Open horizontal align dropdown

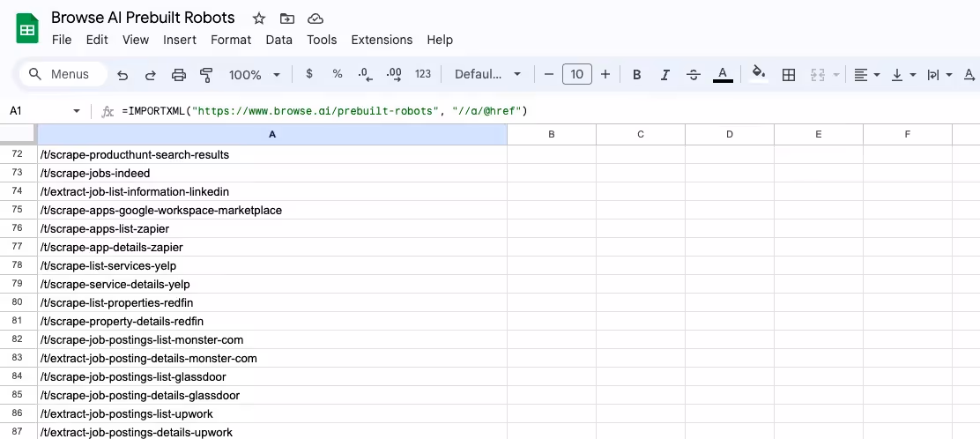(867, 74)
